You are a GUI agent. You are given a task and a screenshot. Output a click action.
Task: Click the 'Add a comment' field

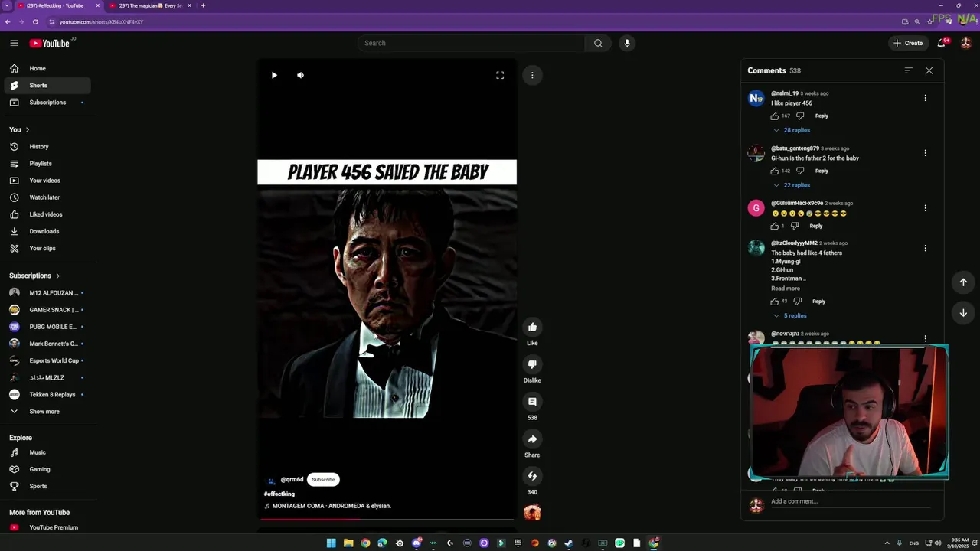[x=850, y=501]
